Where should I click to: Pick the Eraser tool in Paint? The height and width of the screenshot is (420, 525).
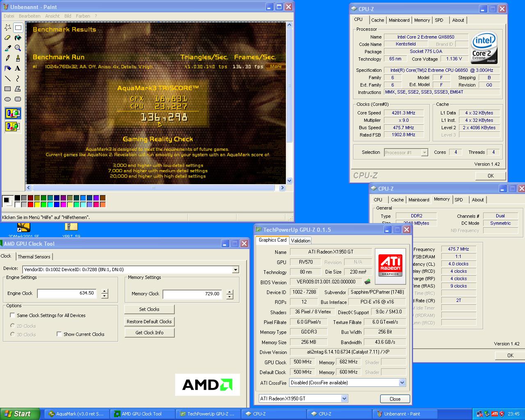(x=8, y=38)
